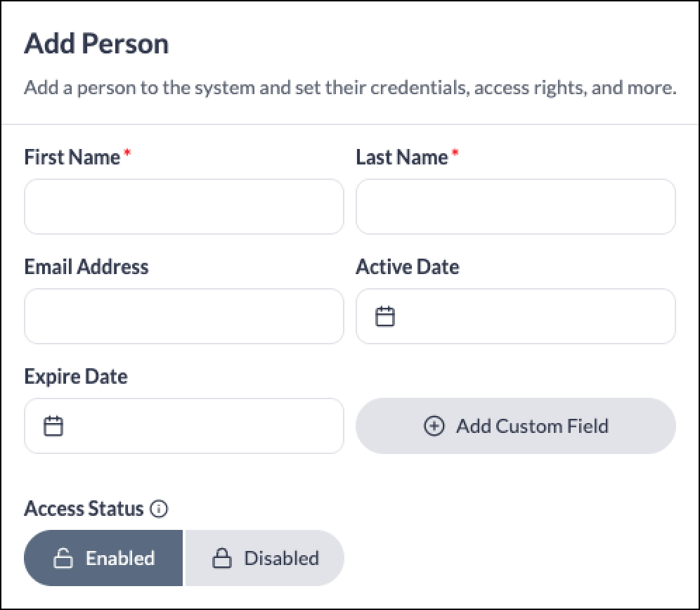700x610 pixels.
Task: Open the Active Date picker field
Action: pyautogui.click(x=516, y=316)
